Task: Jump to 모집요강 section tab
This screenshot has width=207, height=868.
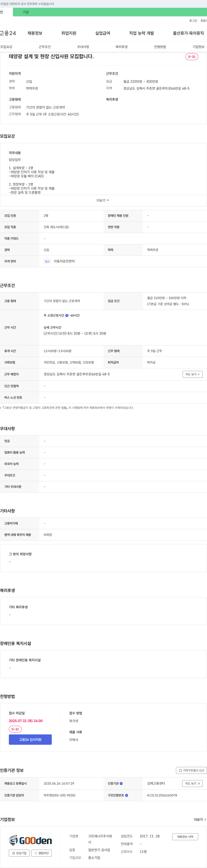Action: (6, 47)
